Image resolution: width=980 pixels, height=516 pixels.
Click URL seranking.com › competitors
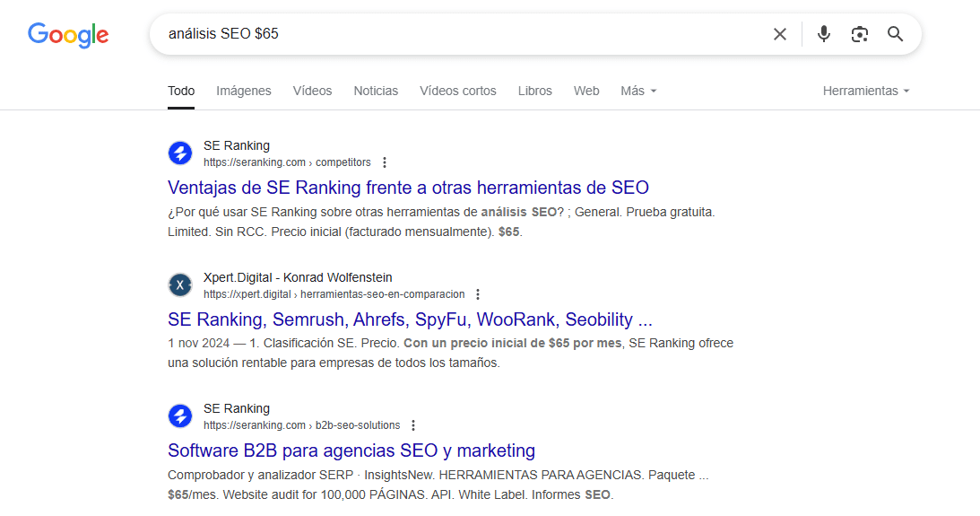pyautogui.click(x=287, y=162)
